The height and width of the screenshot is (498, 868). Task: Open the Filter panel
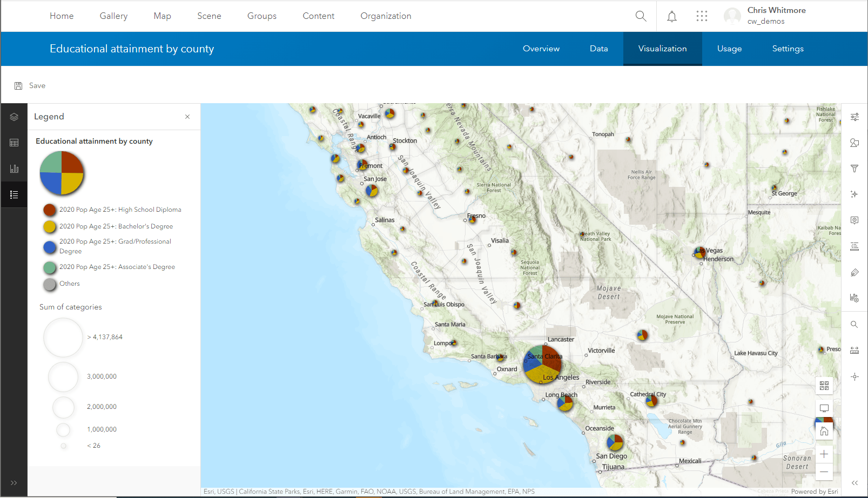click(854, 168)
